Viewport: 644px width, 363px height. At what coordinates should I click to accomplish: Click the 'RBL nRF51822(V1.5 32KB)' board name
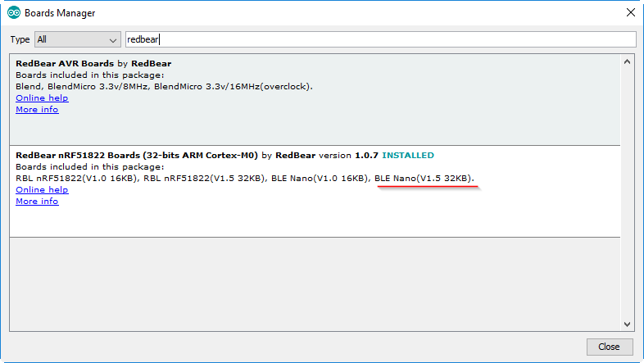pyautogui.click(x=203, y=179)
